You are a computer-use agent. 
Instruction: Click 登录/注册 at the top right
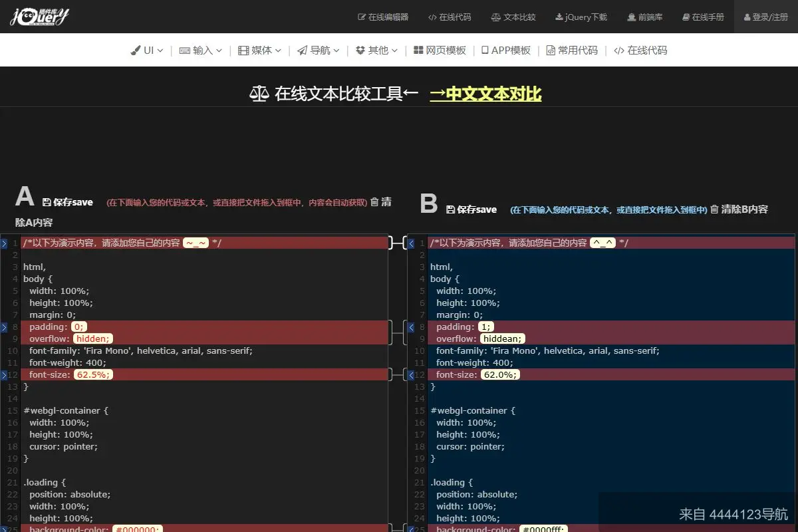click(766, 17)
